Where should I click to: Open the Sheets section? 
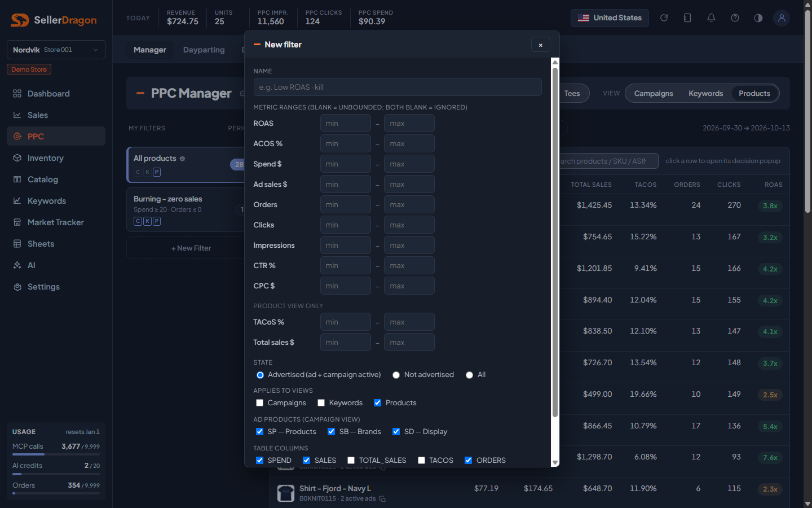[56, 244]
